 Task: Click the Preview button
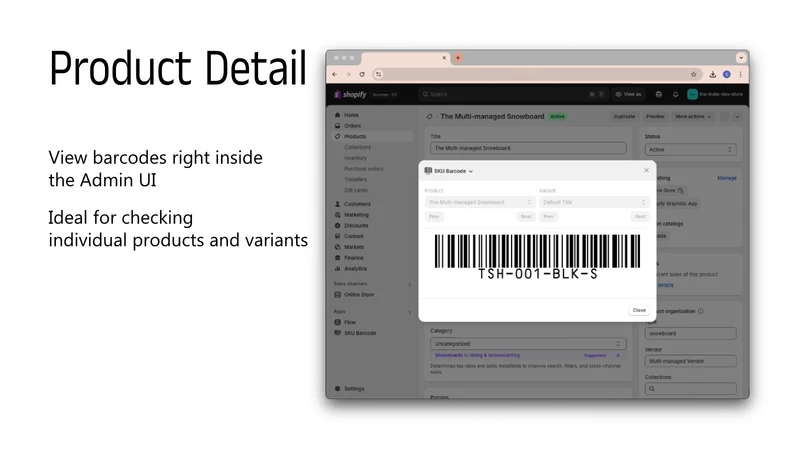655,117
